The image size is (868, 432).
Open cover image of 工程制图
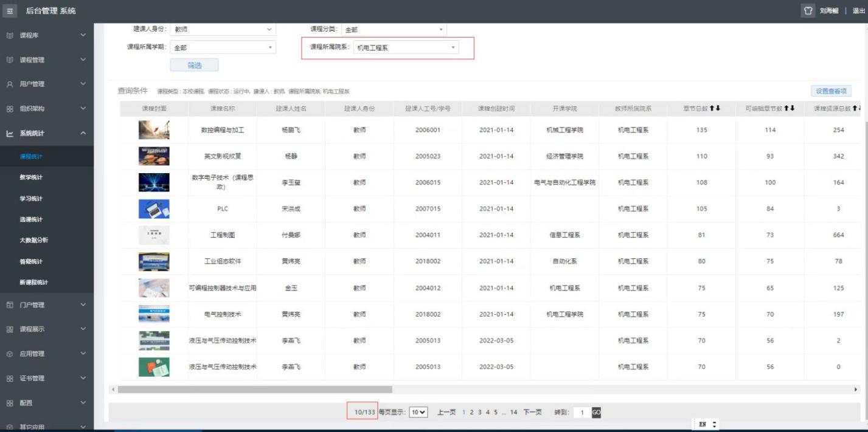click(x=154, y=235)
